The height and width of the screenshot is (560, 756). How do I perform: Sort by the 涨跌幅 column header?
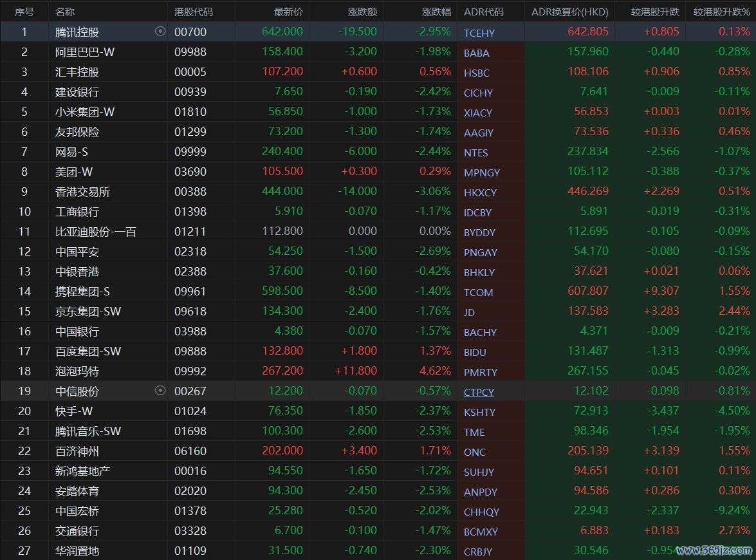tap(436, 12)
